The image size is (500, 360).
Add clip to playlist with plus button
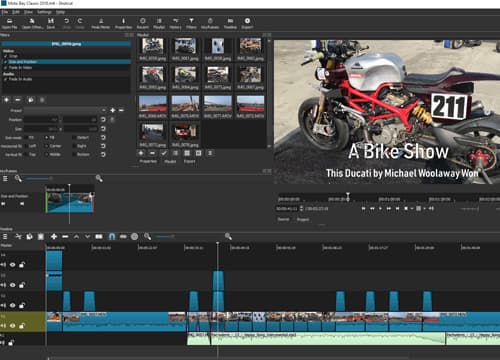point(141,153)
